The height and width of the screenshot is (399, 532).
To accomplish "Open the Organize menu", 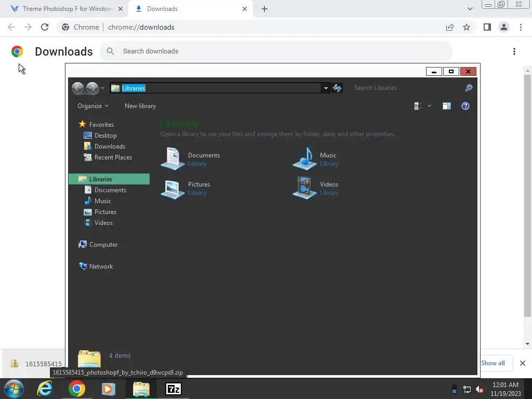I will coord(93,106).
